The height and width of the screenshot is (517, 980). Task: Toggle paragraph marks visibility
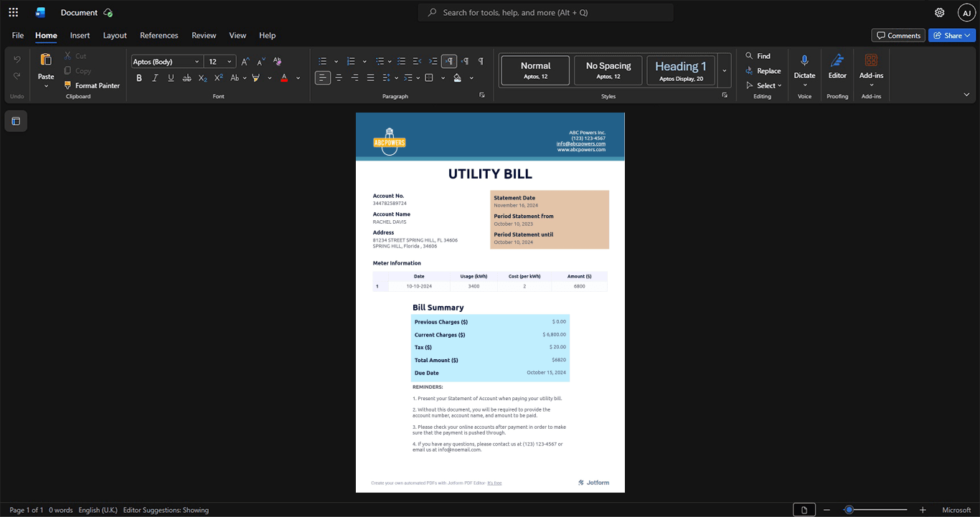481,61
